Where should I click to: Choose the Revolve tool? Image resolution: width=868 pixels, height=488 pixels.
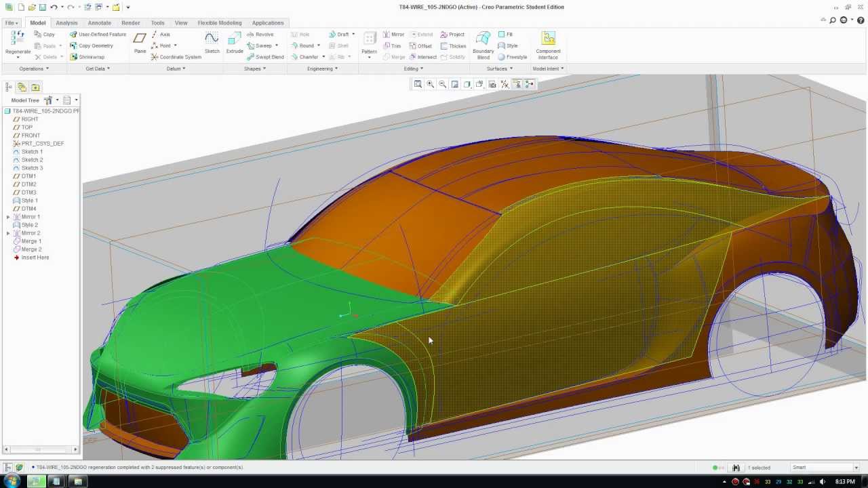coord(260,35)
